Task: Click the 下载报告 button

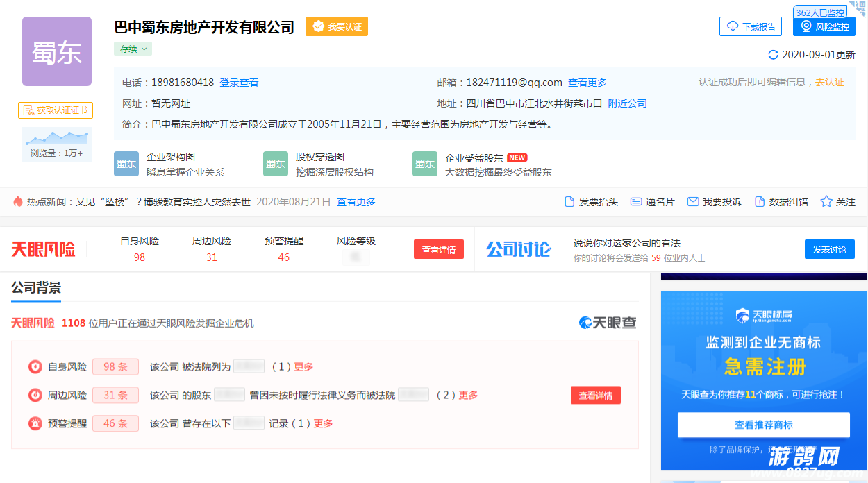Action: point(751,26)
